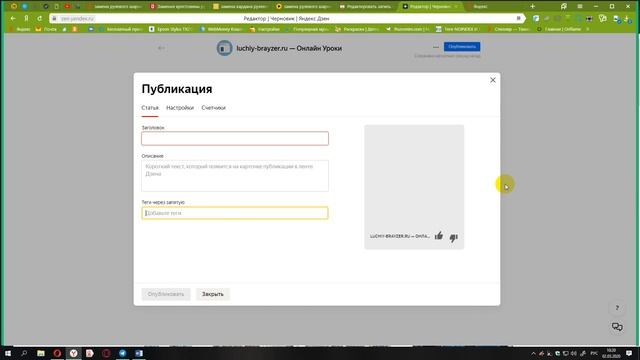Click the thumbs up icon on preview card

[x=439, y=236]
